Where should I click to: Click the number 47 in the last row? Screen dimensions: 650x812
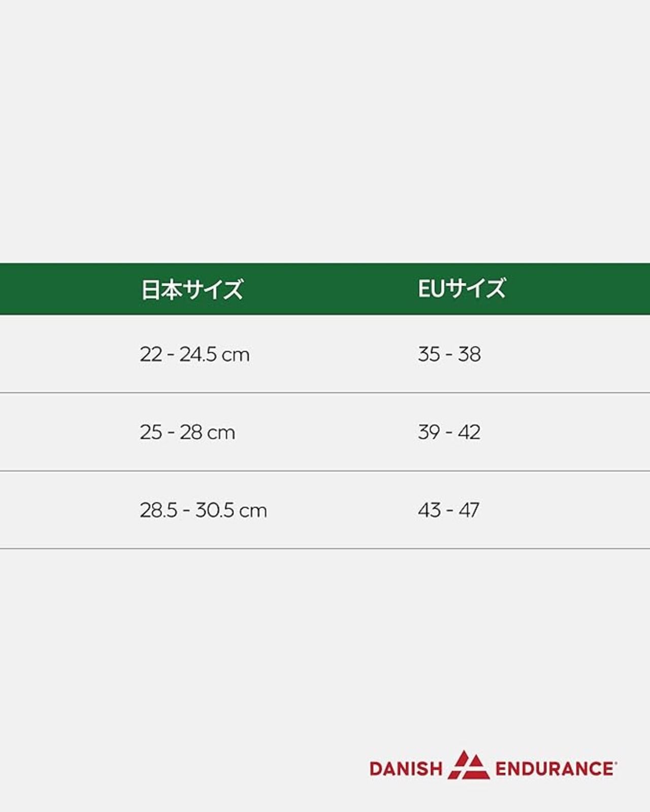click(469, 510)
